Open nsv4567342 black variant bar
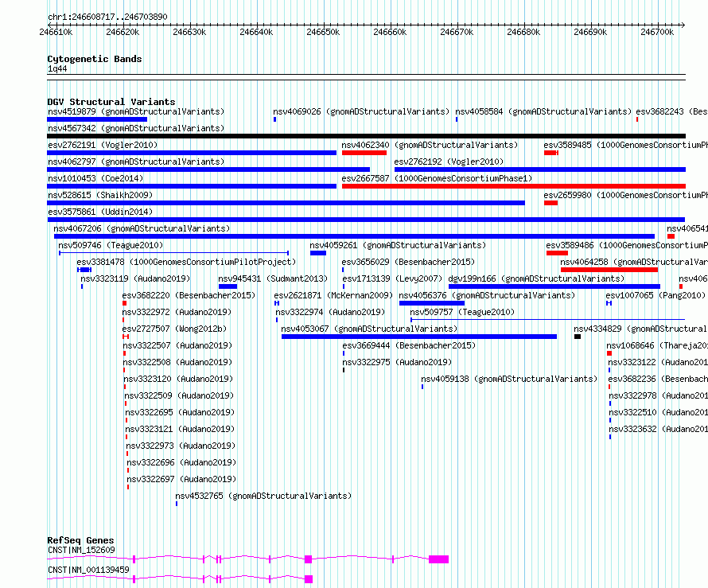 click(x=366, y=136)
